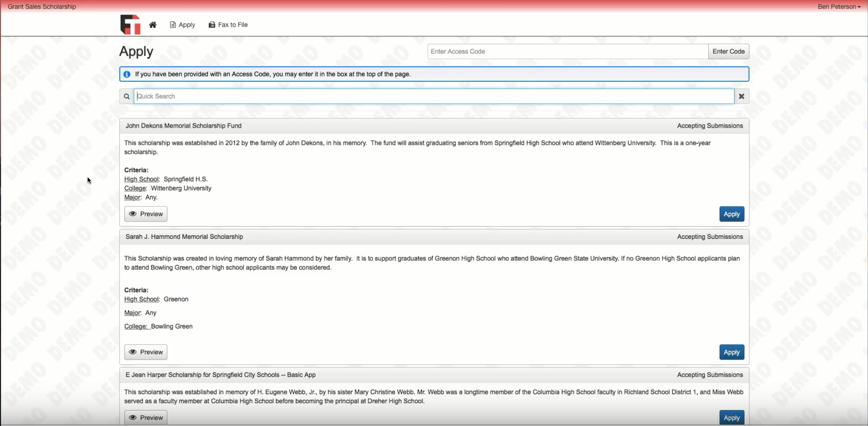Click the Foundant logo

130,24
